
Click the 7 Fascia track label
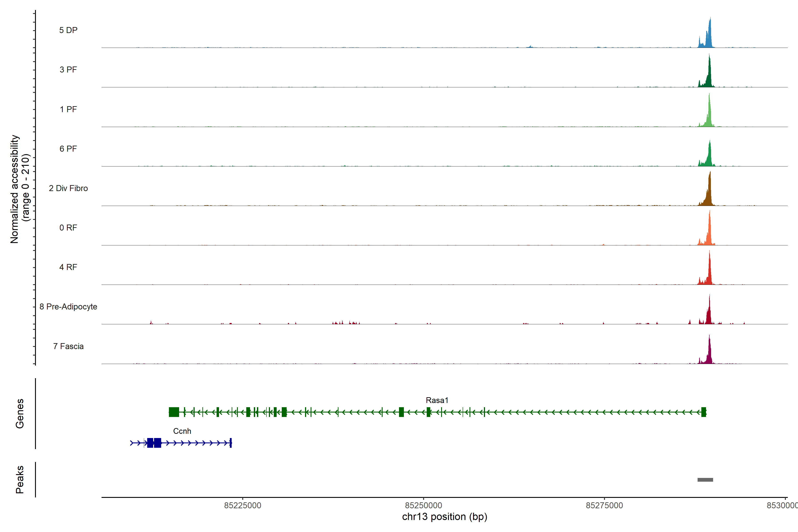68,346
